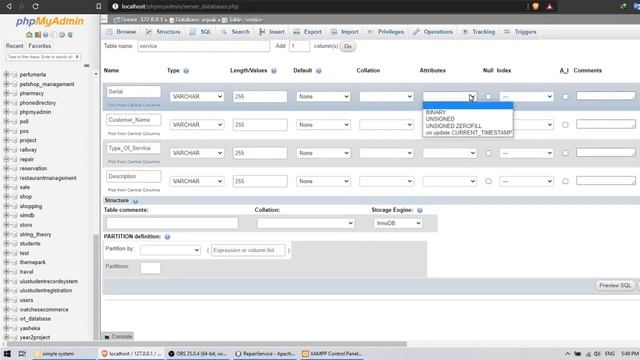The width and height of the screenshot is (640, 360).
Task: Open Collation dropdown for Description row
Action: (x=386, y=181)
